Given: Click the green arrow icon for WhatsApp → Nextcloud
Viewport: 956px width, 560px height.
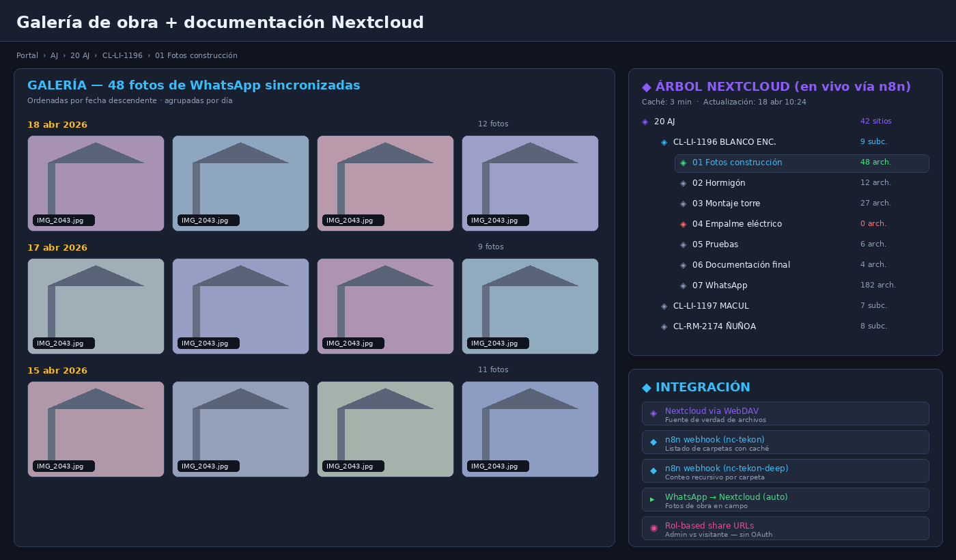Looking at the screenshot, I should tap(653, 499).
